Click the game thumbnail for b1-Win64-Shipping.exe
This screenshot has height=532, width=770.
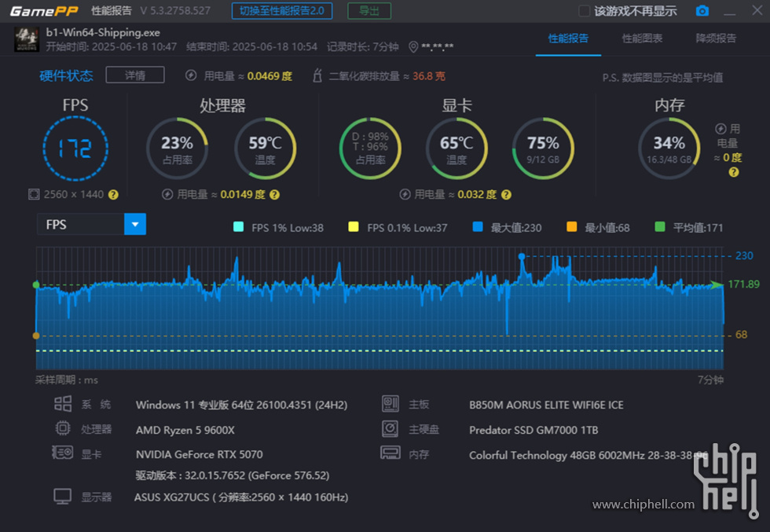click(27, 39)
